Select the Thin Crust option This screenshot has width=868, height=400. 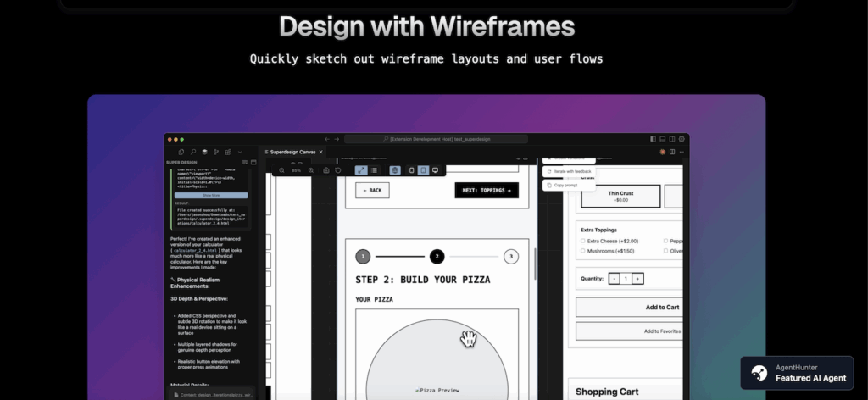[x=620, y=197]
